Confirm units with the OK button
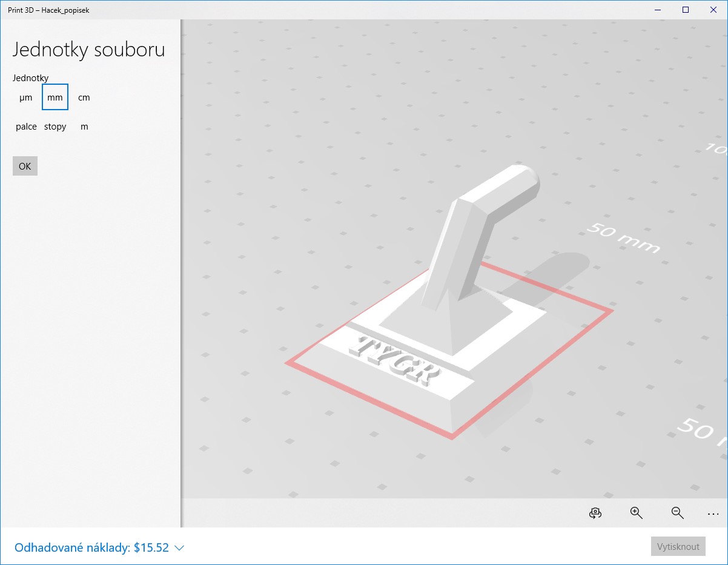The width and height of the screenshot is (728, 565). click(x=25, y=166)
